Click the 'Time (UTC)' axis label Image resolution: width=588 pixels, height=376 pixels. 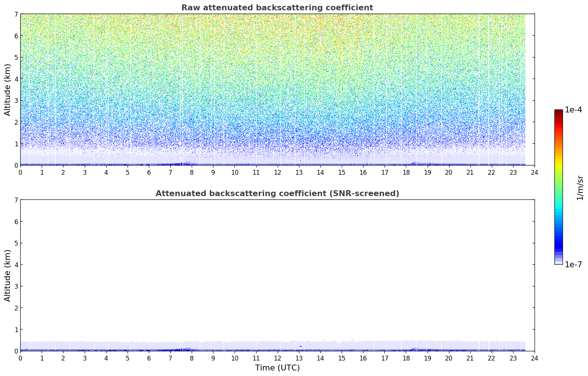[x=277, y=368]
